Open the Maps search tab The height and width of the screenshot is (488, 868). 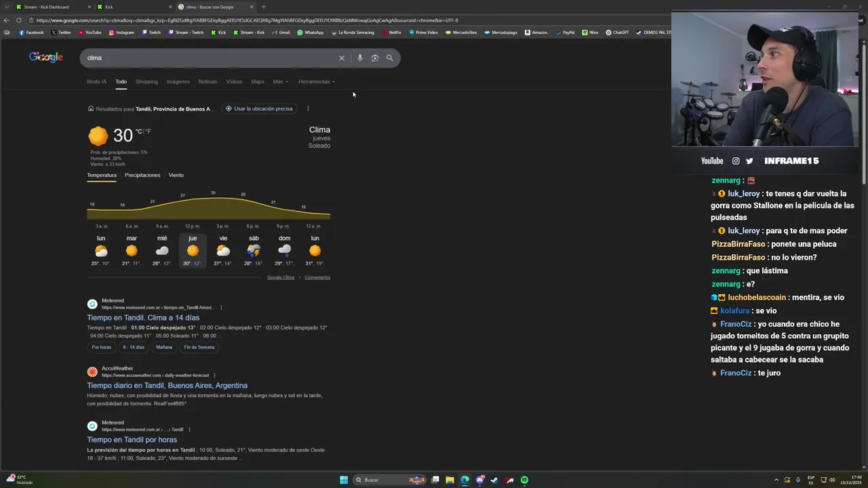pos(258,81)
